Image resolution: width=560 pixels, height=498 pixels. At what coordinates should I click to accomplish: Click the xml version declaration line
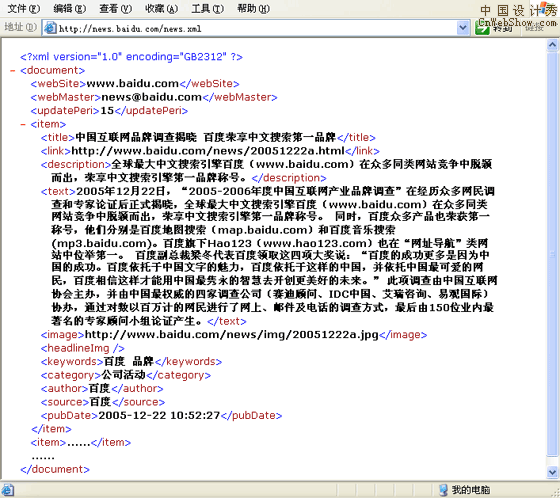(131, 57)
